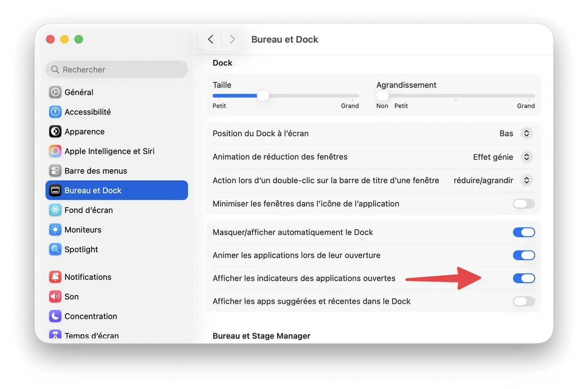This screenshot has height=389, width=588.
Task: Select the Notifications sidebar icon
Action: click(x=87, y=277)
